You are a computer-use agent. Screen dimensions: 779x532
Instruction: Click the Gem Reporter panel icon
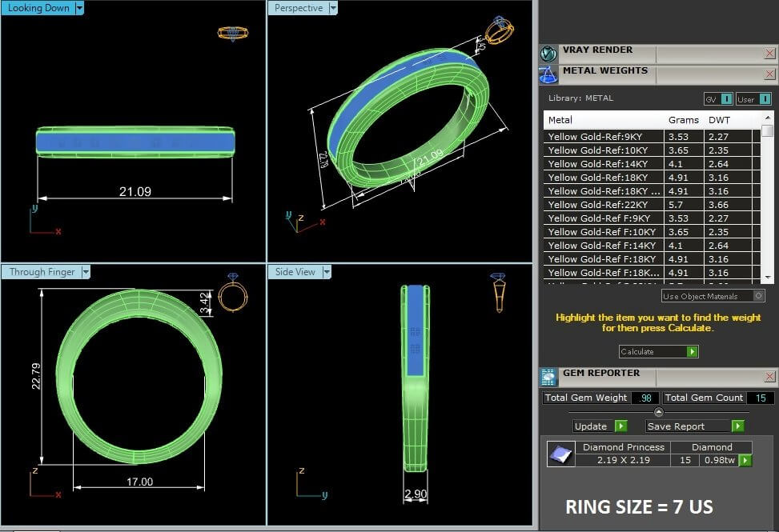click(548, 377)
